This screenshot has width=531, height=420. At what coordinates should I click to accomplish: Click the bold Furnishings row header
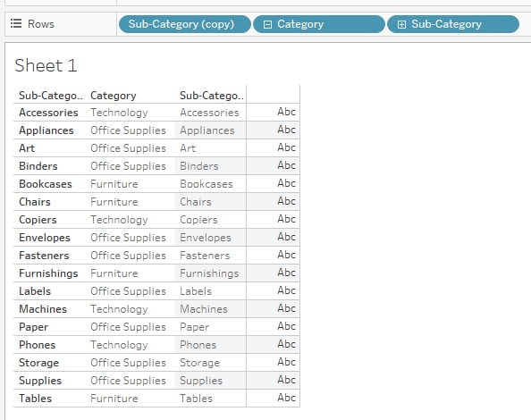pos(48,273)
